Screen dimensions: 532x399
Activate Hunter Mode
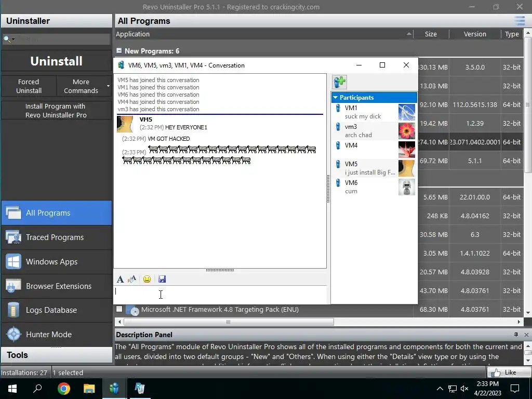tap(56, 334)
